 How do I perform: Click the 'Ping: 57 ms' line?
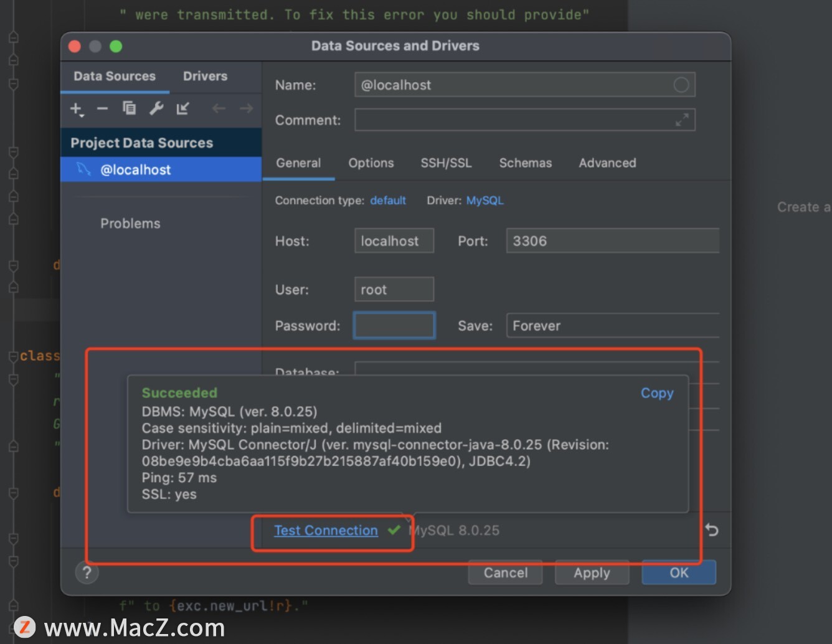(179, 478)
